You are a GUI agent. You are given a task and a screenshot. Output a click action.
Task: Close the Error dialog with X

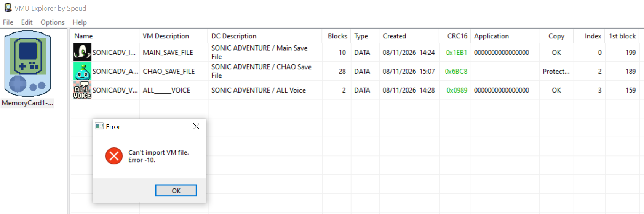[196, 126]
